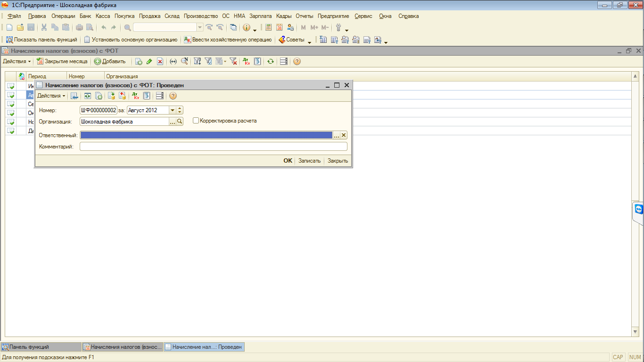This screenshot has width=644, height=362.
Task: Click the select (...) button for Организация
Action: coord(173,121)
